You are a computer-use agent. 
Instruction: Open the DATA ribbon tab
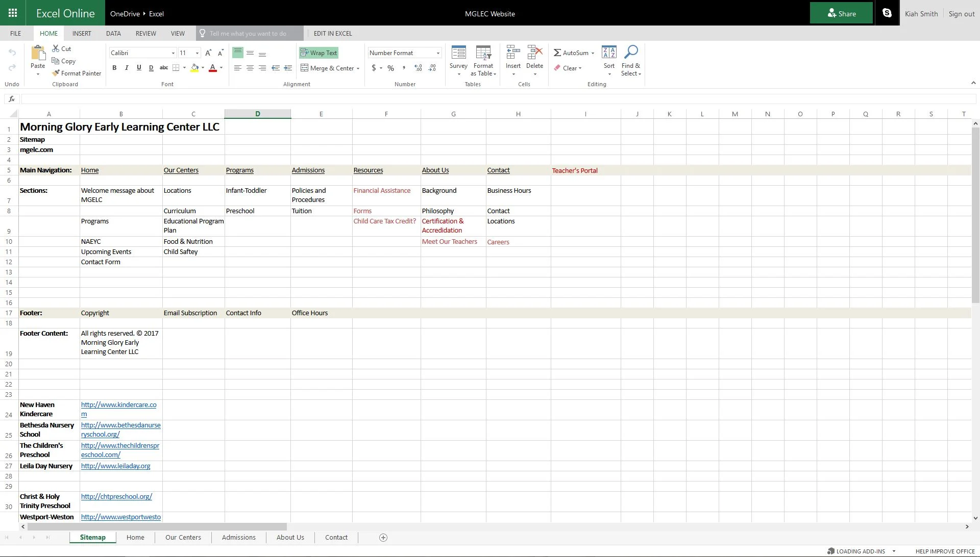tap(113, 33)
